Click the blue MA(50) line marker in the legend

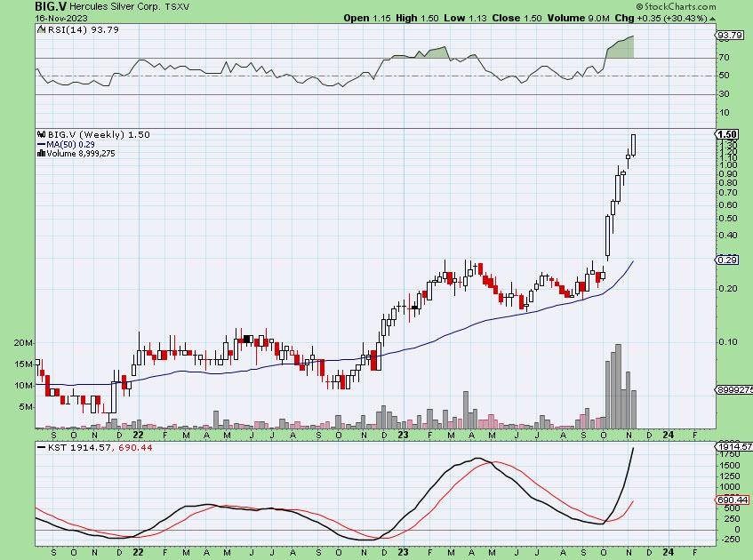pyautogui.click(x=42, y=145)
